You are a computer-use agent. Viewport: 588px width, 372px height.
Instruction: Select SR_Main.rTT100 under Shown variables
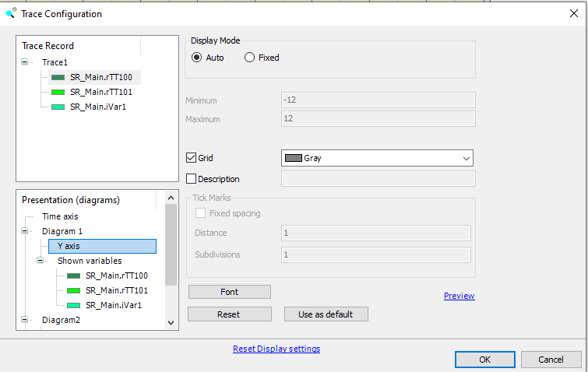(x=116, y=275)
